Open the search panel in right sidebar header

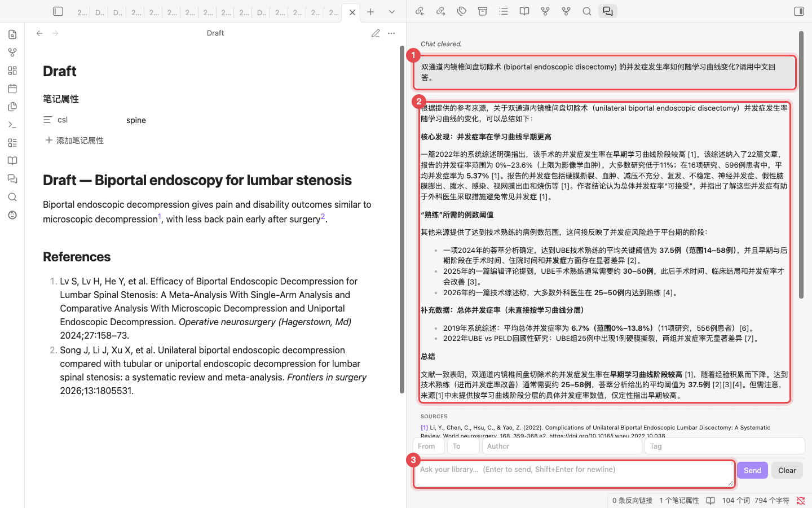click(x=587, y=11)
